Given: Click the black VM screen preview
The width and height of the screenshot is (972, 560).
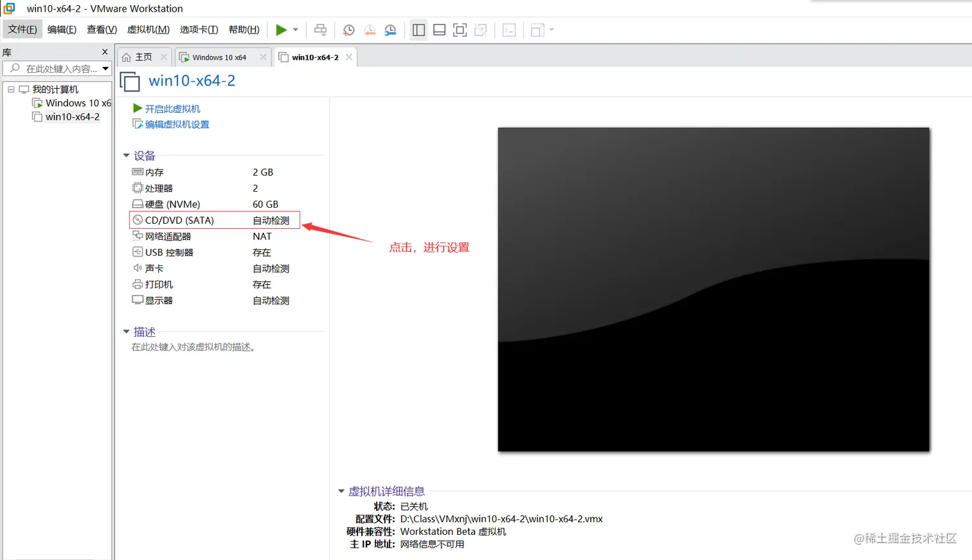Looking at the screenshot, I should (x=714, y=289).
